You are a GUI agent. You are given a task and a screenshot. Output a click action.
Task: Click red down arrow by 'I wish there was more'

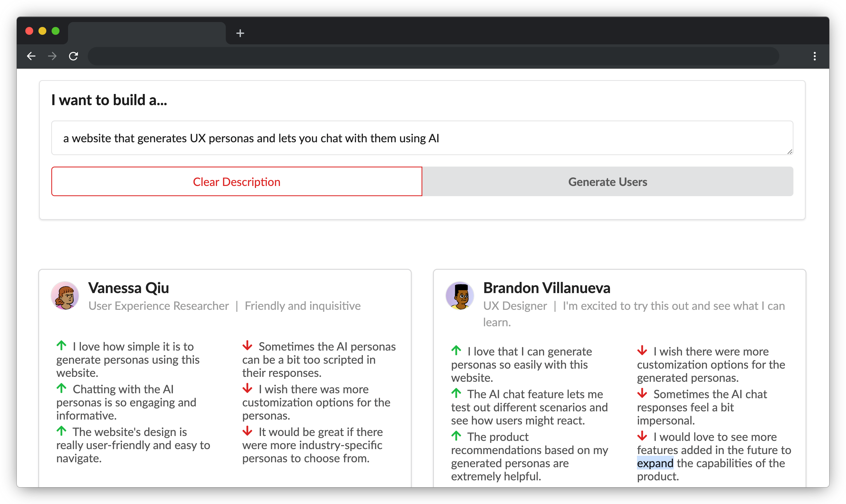(x=247, y=389)
